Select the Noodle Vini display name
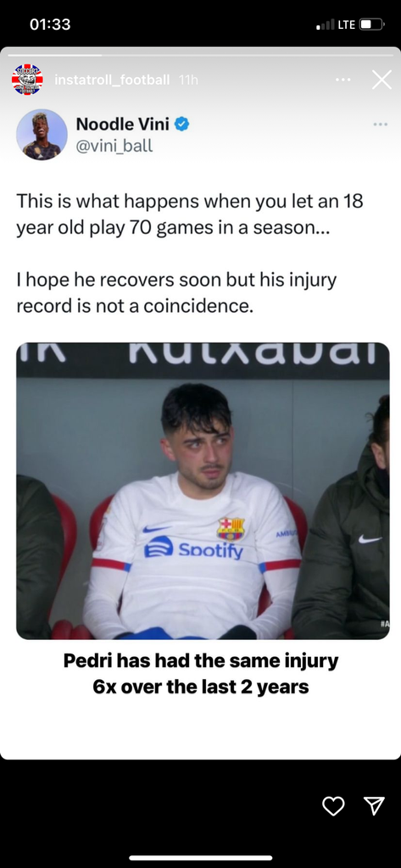The width and height of the screenshot is (401, 868). click(x=122, y=124)
